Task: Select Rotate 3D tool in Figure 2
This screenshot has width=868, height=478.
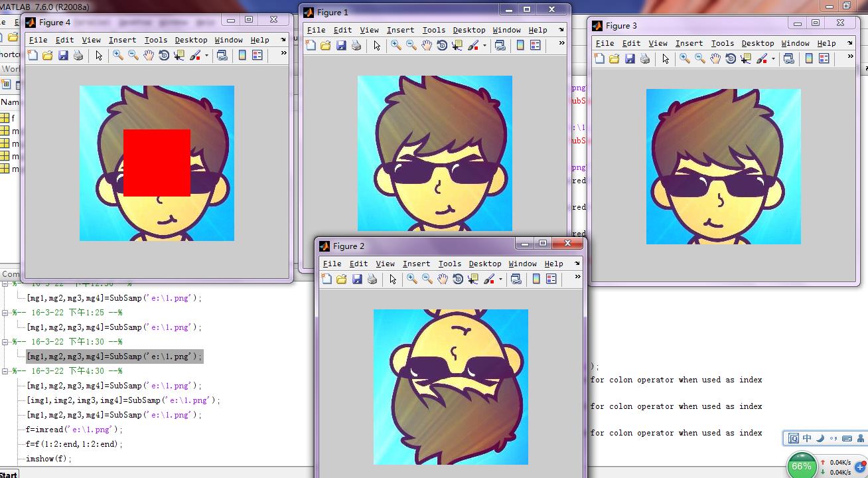Action: click(458, 279)
